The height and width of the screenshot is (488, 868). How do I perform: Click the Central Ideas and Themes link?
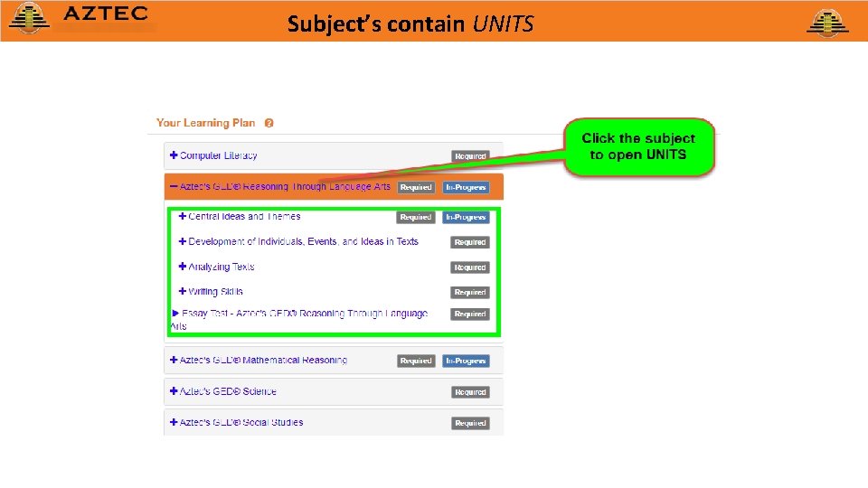(244, 216)
